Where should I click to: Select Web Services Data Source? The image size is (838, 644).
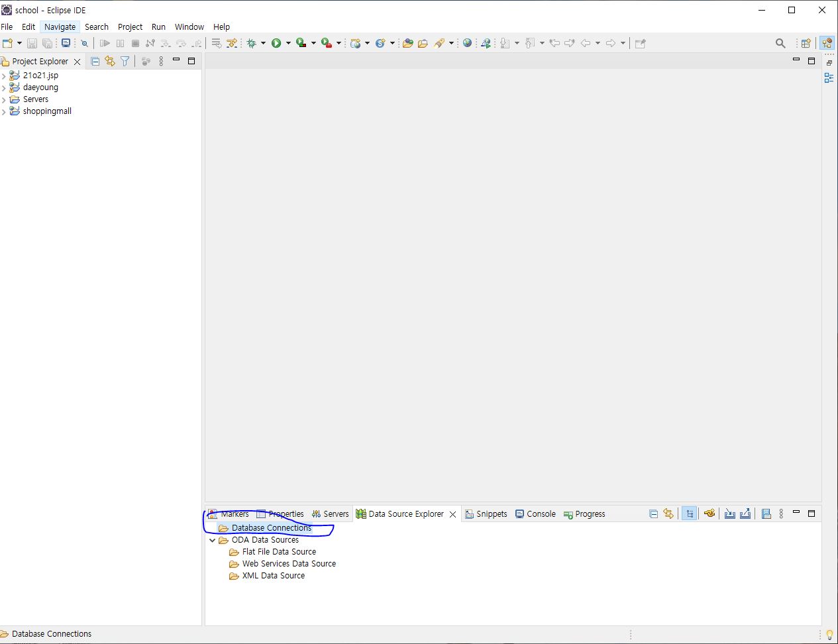(x=288, y=563)
